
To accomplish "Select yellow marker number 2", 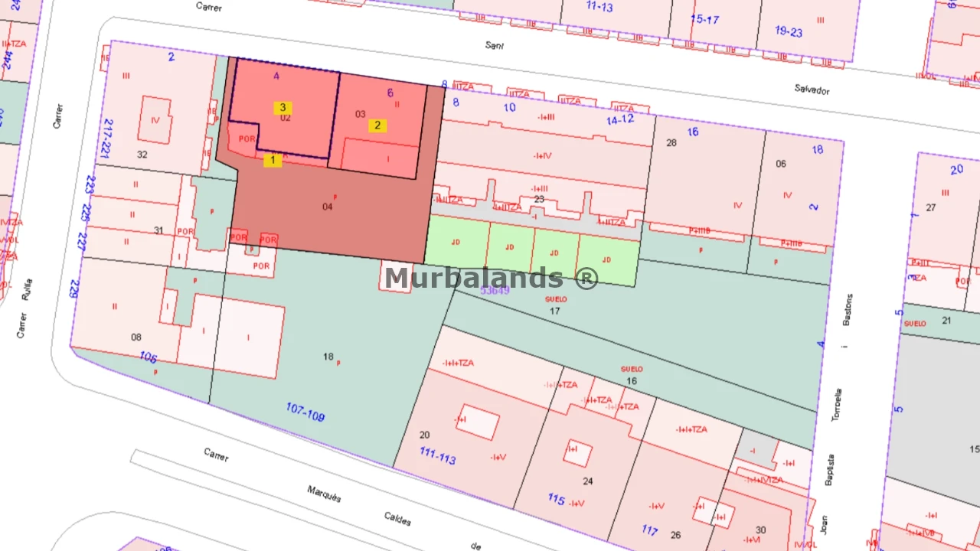I will click(x=377, y=126).
